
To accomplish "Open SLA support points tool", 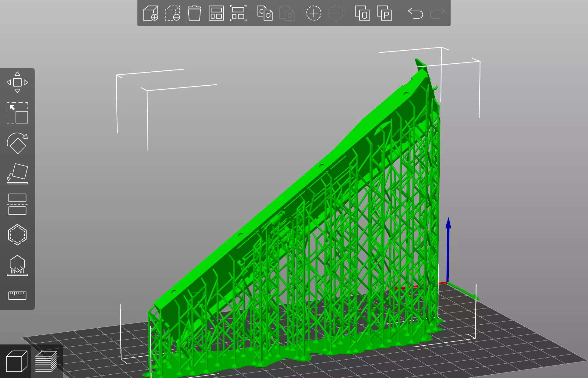I will [17, 265].
